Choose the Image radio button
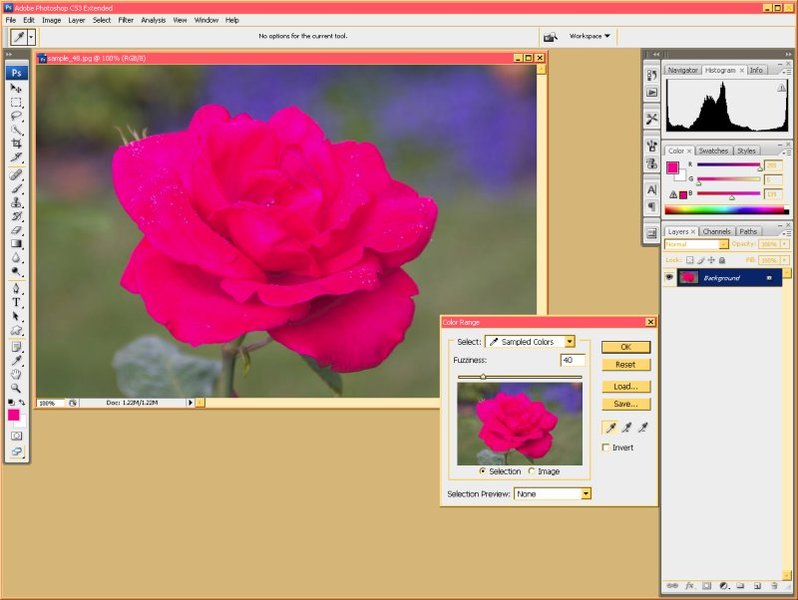Viewport: 798px width, 600px height. click(x=532, y=471)
